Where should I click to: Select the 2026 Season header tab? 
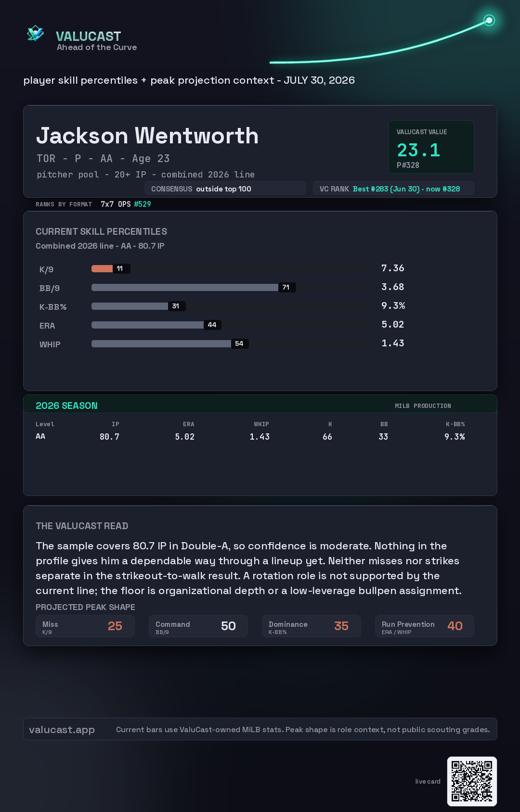66,406
